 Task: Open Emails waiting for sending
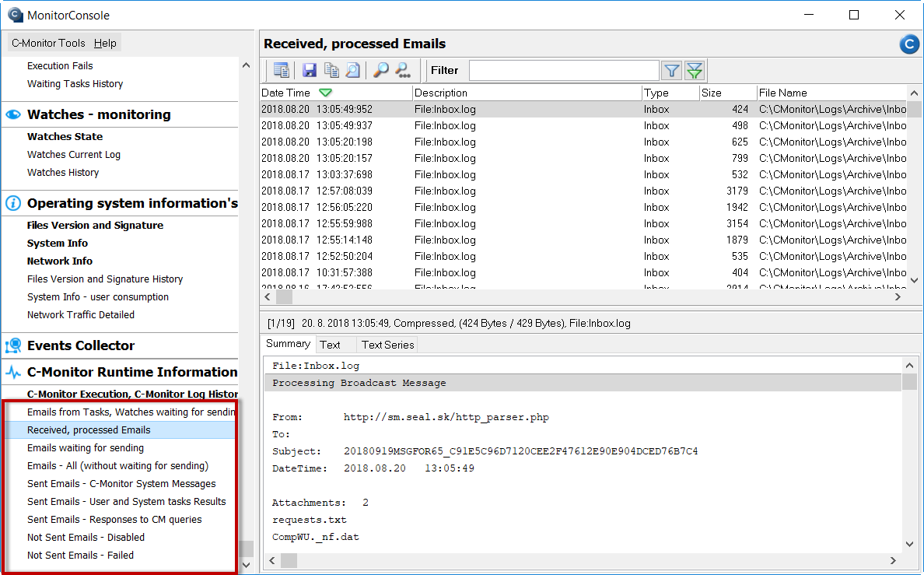pos(86,448)
